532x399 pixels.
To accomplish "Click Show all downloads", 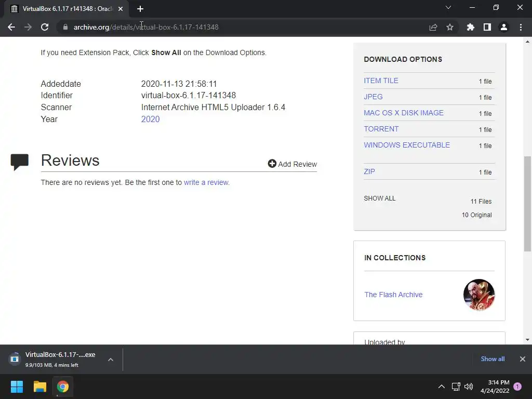I will tap(493, 359).
